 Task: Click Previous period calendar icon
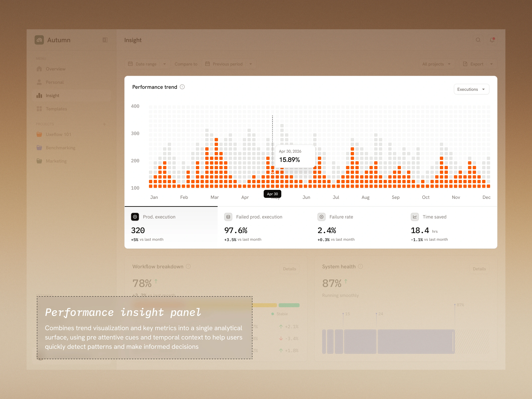tap(207, 64)
